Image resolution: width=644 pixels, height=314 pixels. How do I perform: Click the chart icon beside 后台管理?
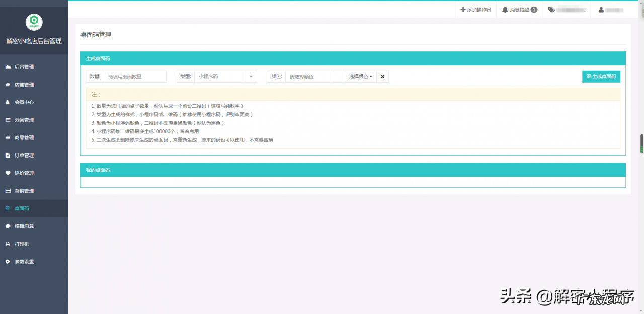pos(8,67)
